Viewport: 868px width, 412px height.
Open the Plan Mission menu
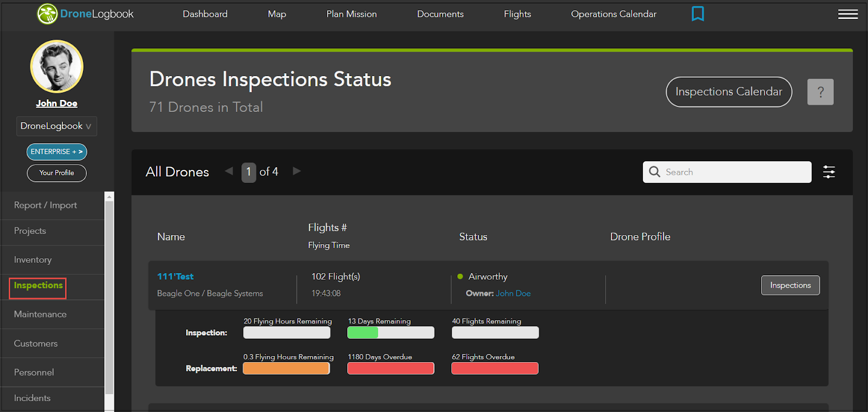(x=352, y=14)
